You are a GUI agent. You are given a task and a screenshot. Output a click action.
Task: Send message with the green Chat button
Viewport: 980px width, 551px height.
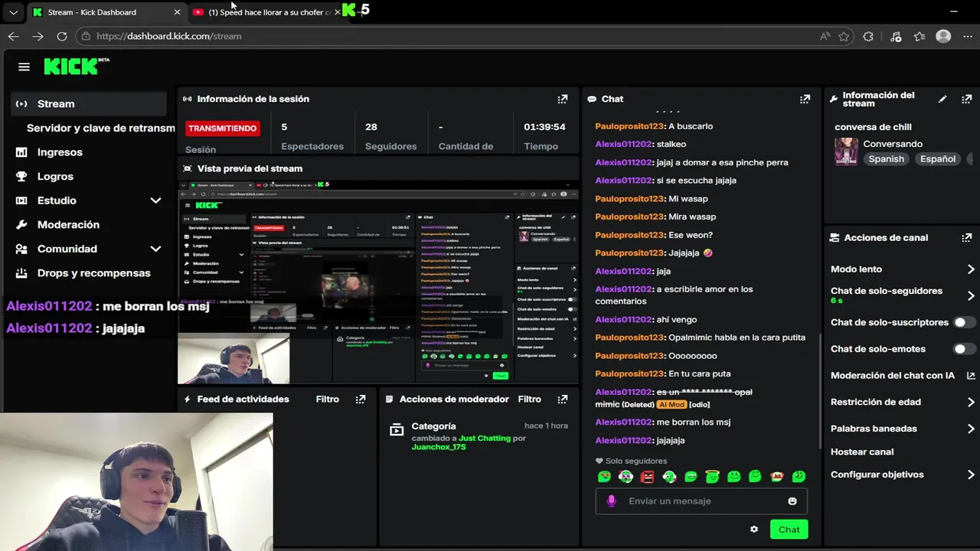click(x=789, y=530)
